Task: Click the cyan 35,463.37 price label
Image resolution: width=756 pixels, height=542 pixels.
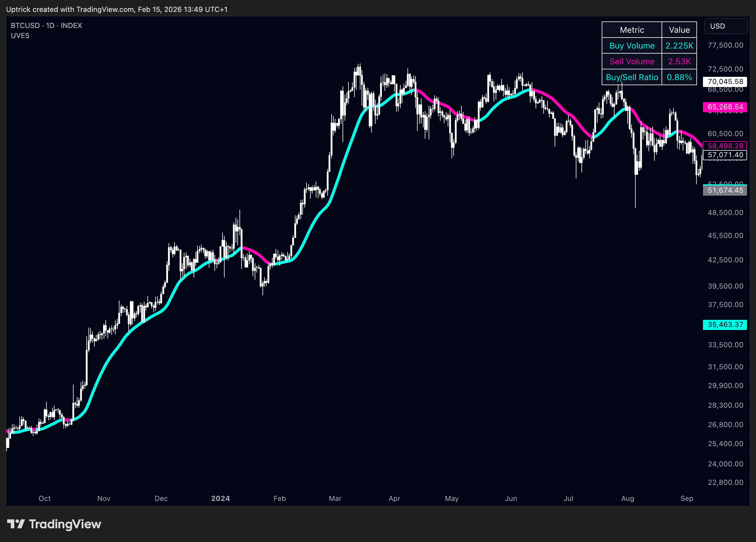Action: [725, 324]
